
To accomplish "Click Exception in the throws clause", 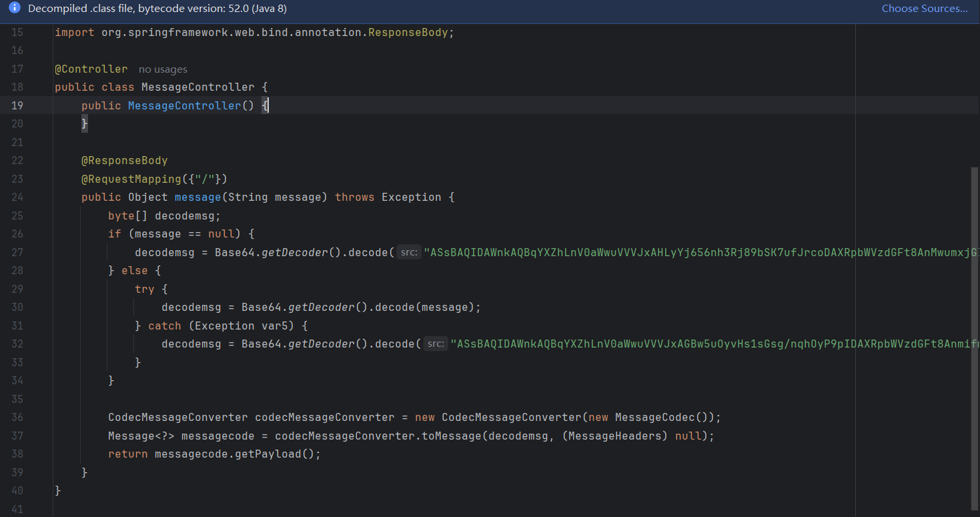I will coord(411,197).
